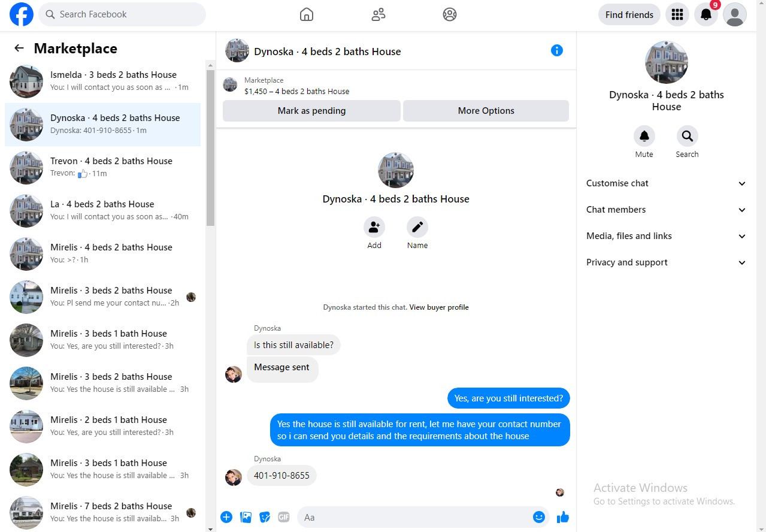Image resolution: width=766 pixels, height=532 pixels.
Task: Choose a sticker icon in composer
Action: coord(265,517)
